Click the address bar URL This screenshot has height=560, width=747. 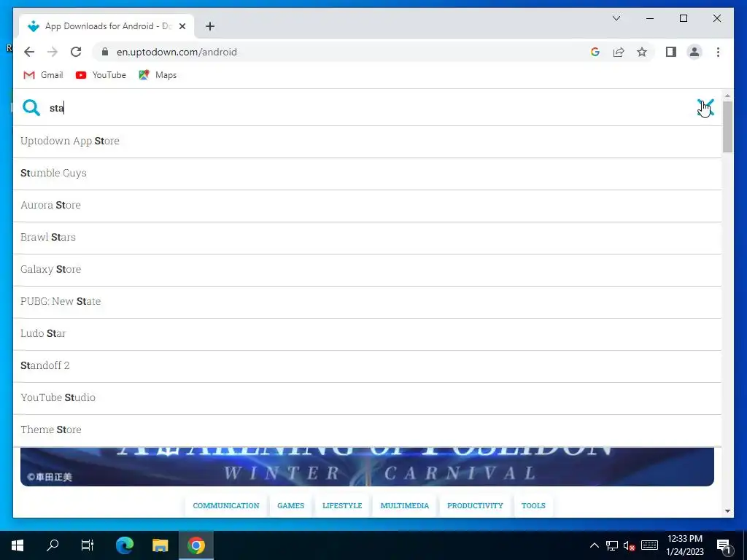click(x=177, y=52)
